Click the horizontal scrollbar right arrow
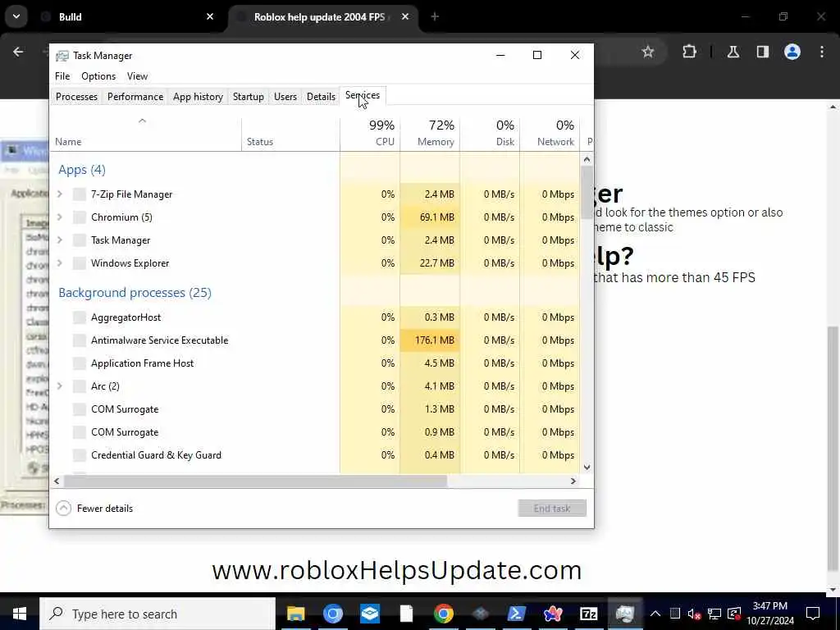 573,481
